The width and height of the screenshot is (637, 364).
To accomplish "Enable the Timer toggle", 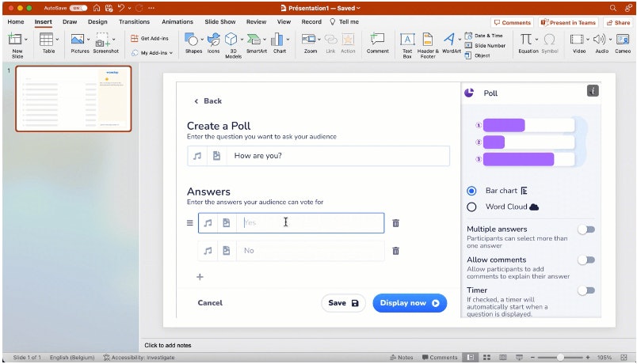I will coord(586,290).
